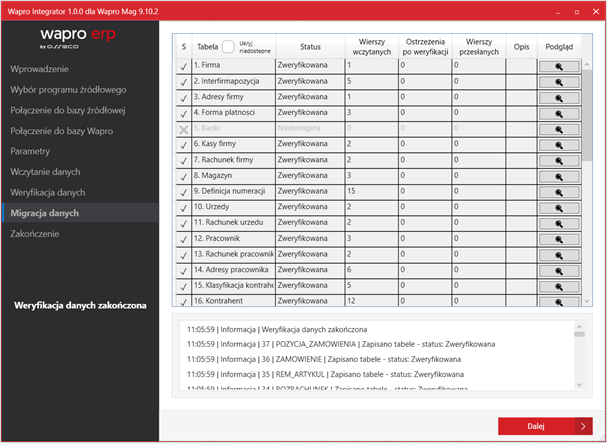
Task: Open preview for the Firma row
Action: (x=559, y=65)
